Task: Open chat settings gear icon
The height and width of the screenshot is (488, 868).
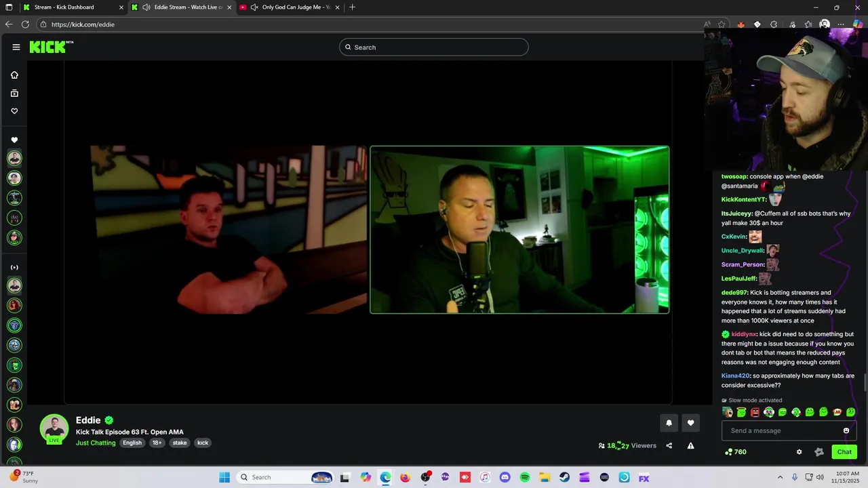Action: 799,452
